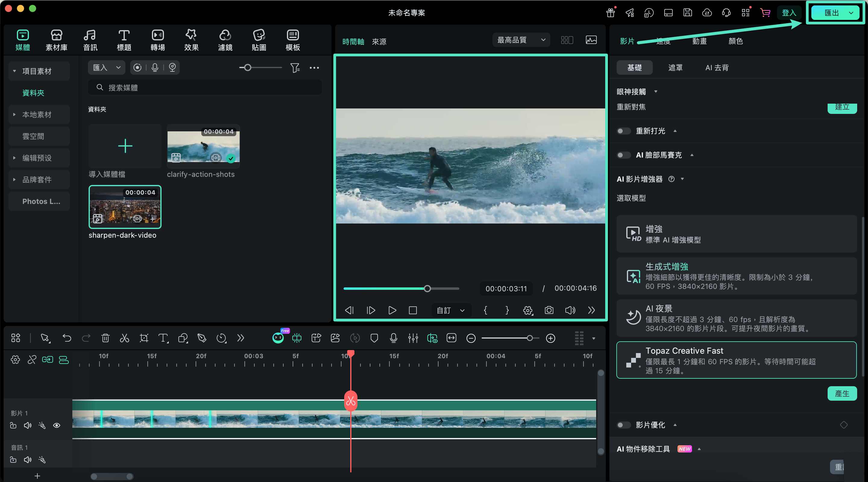The width and height of the screenshot is (868, 482).
Task: Select the AI 夜景 model
Action: (736, 318)
